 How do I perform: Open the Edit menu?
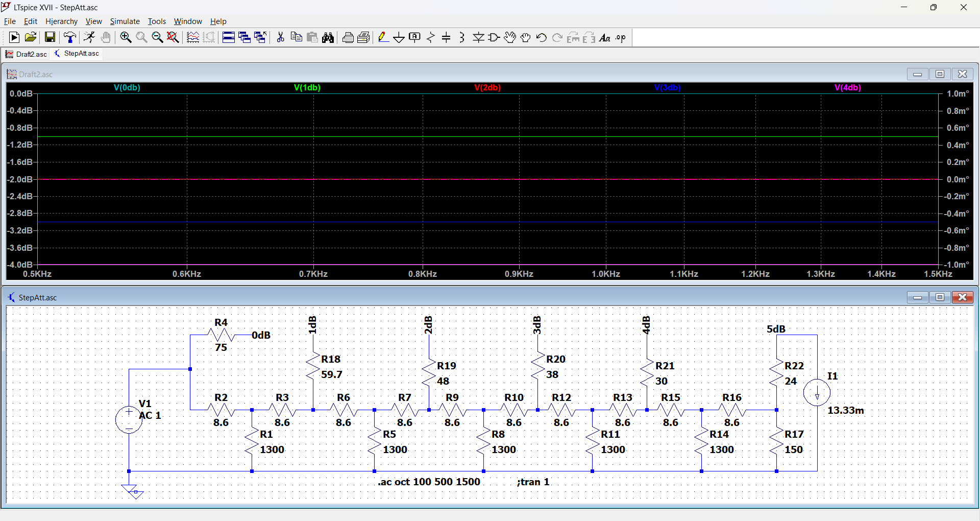pyautogui.click(x=31, y=21)
